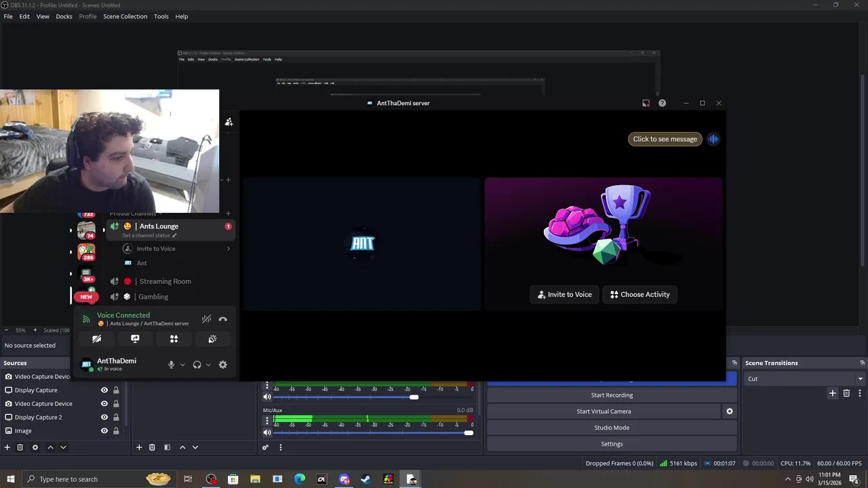Adjust the upper audio channel volume slider
This screenshot has height=488, width=868.
point(414,397)
